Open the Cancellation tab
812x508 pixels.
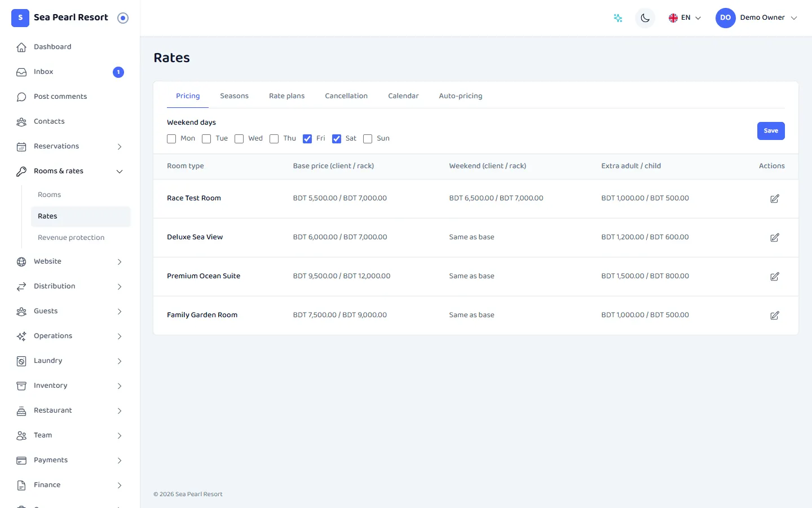tap(346, 96)
